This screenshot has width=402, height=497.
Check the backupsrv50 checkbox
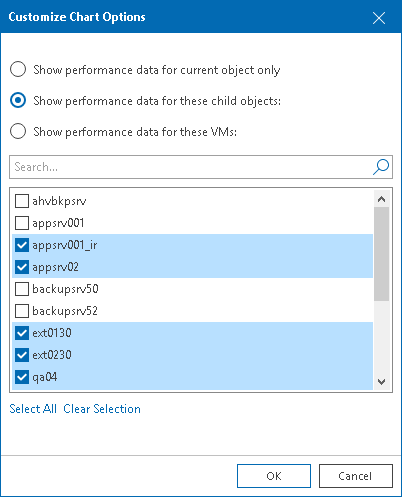(22, 289)
